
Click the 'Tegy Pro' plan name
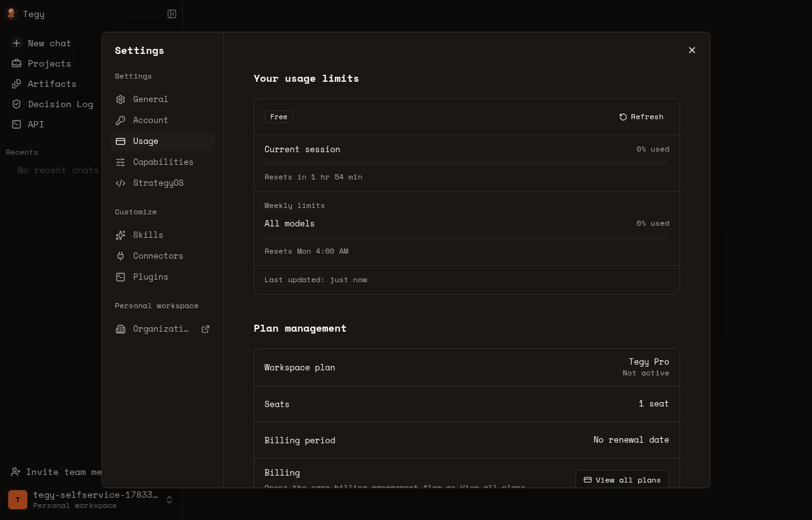coord(649,361)
